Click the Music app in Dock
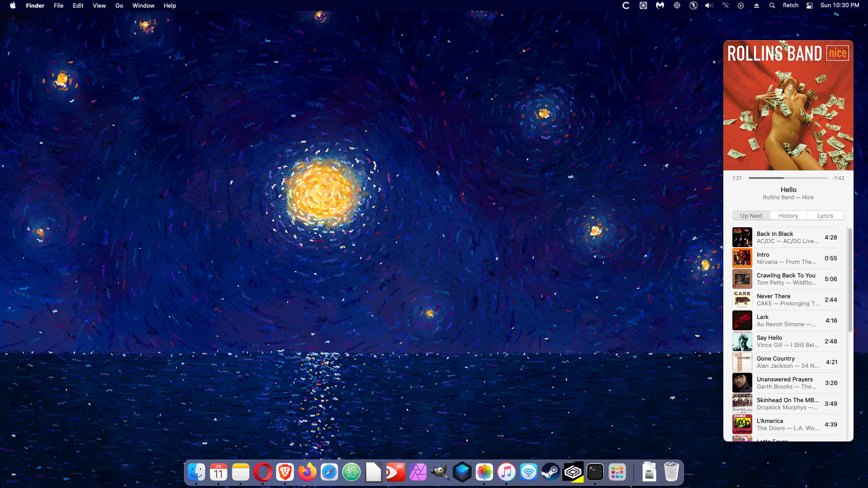 pyautogui.click(x=506, y=472)
